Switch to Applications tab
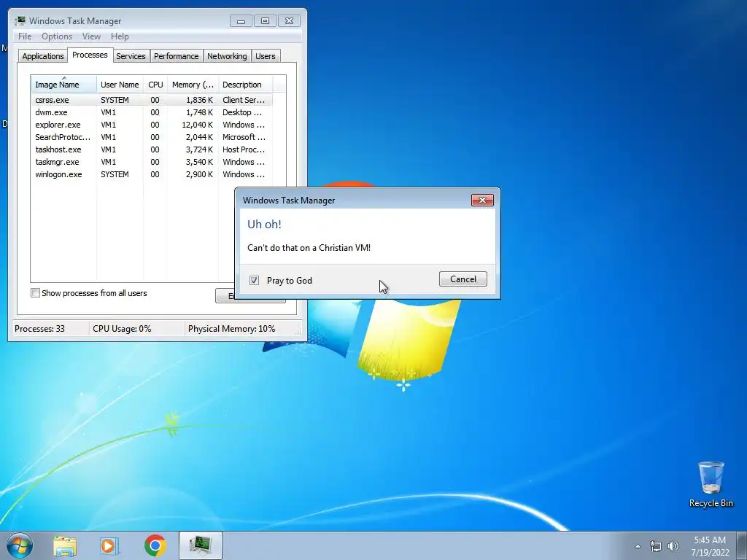Image resolution: width=747 pixels, height=560 pixels. [43, 56]
